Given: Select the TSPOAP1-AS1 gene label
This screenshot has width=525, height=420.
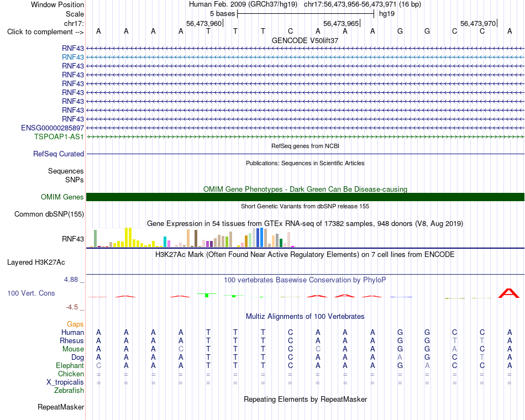Looking at the screenshot, I should [x=59, y=136].
